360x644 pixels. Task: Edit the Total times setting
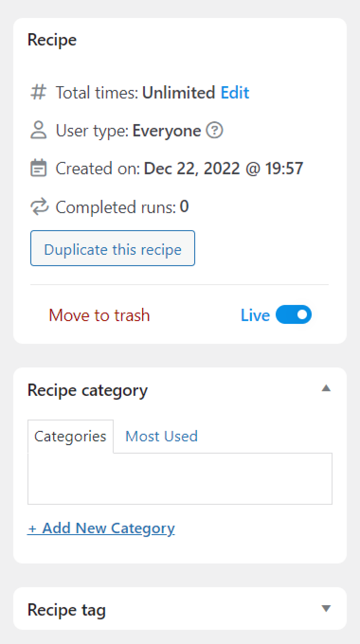(235, 92)
